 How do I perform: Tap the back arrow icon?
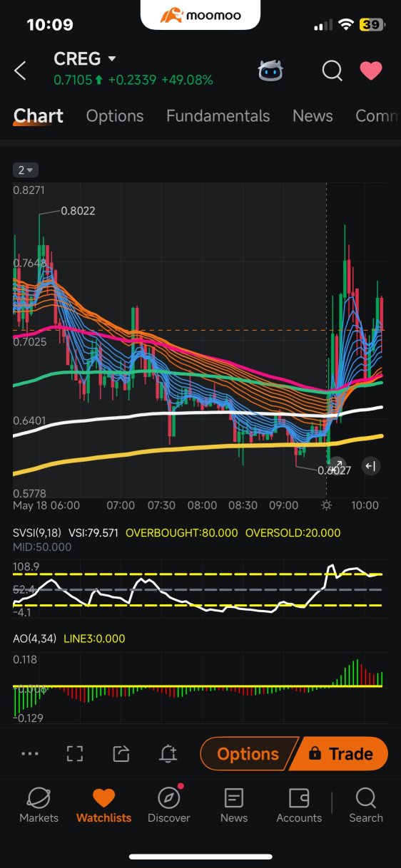[x=20, y=70]
